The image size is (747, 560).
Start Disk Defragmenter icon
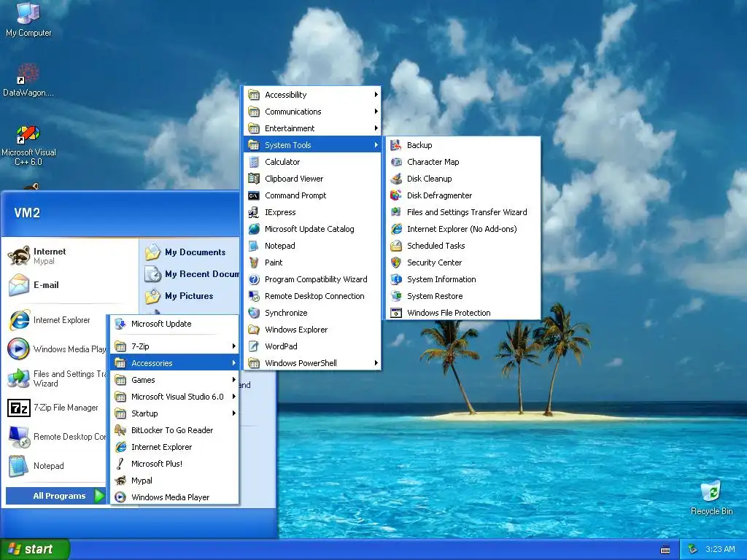coord(396,195)
